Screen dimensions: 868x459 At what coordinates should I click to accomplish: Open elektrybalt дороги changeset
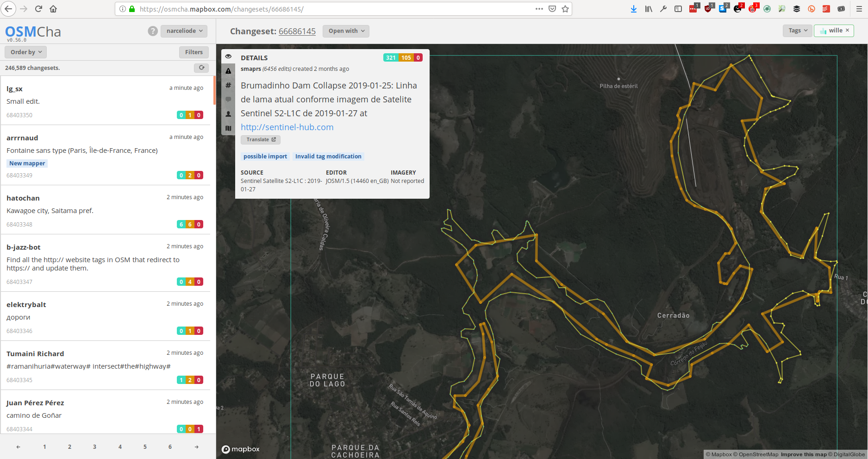pos(106,316)
